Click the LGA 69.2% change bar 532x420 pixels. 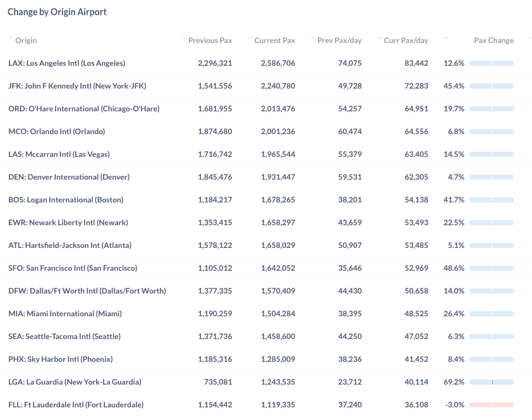pyautogui.click(x=492, y=382)
